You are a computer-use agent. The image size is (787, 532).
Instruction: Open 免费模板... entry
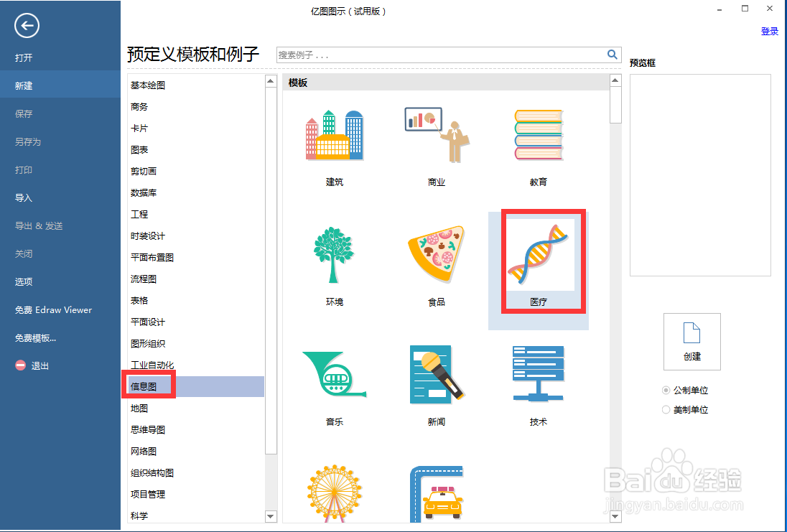click(x=35, y=337)
